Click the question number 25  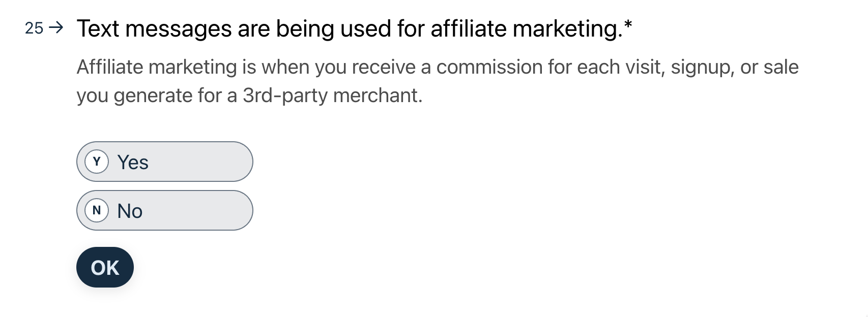(34, 28)
